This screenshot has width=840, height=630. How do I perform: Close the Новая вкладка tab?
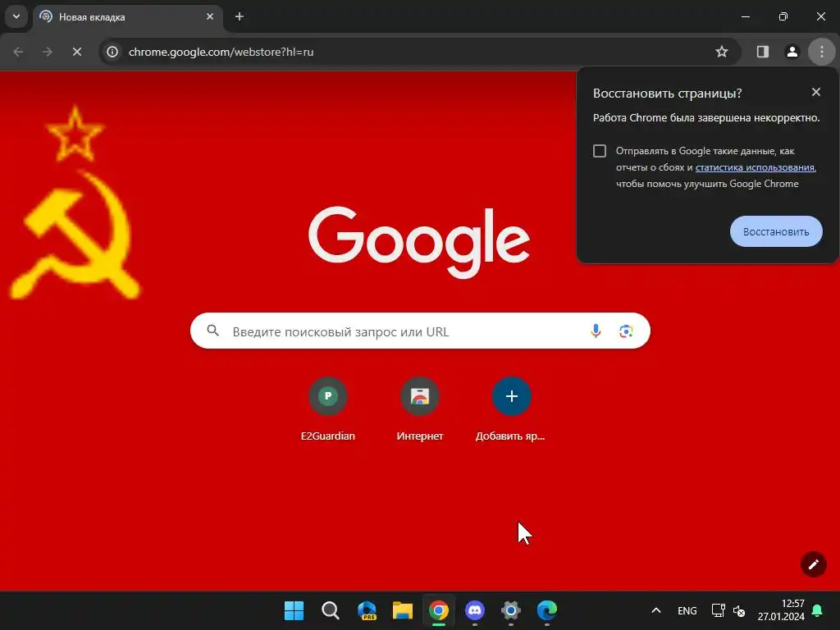point(210,16)
